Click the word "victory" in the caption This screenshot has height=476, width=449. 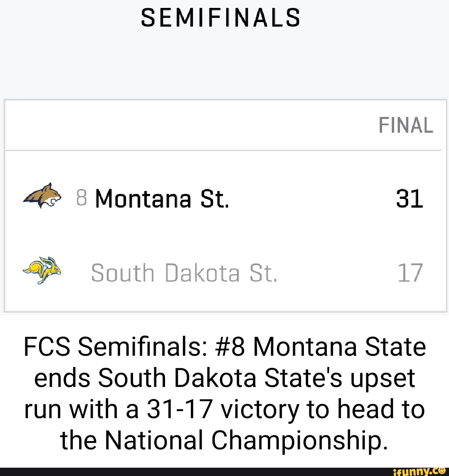tap(260, 409)
